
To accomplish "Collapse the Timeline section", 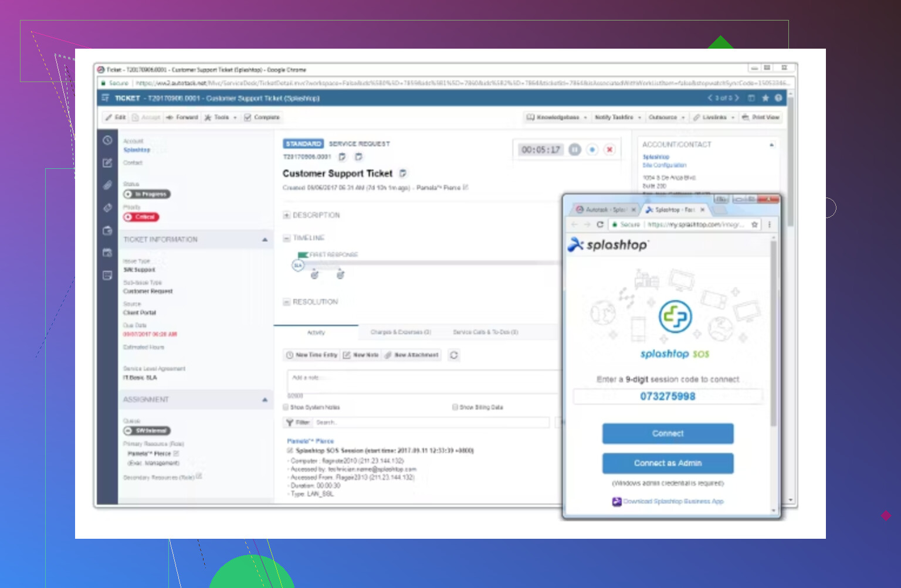I will [x=287, y=238].
